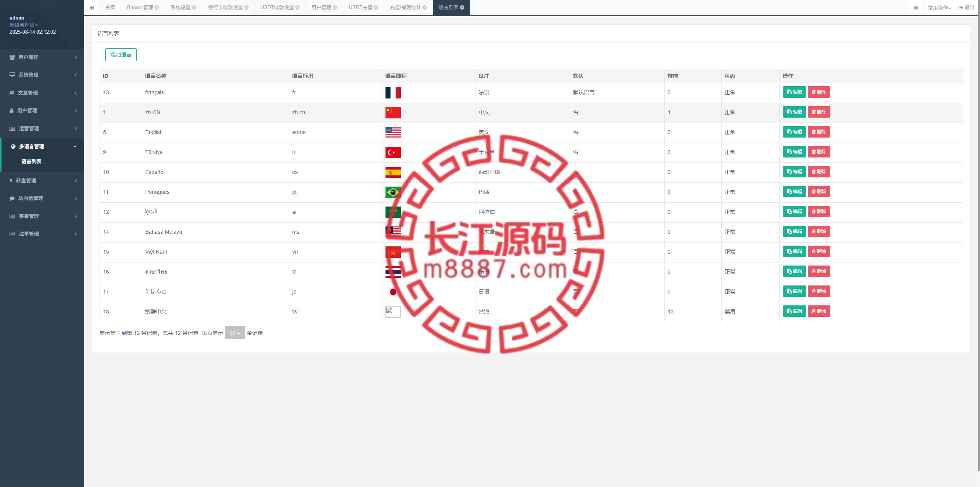Click the French flag icon
Image resolution: width=980 pixels, height=487 pixels.
point(393,93)
